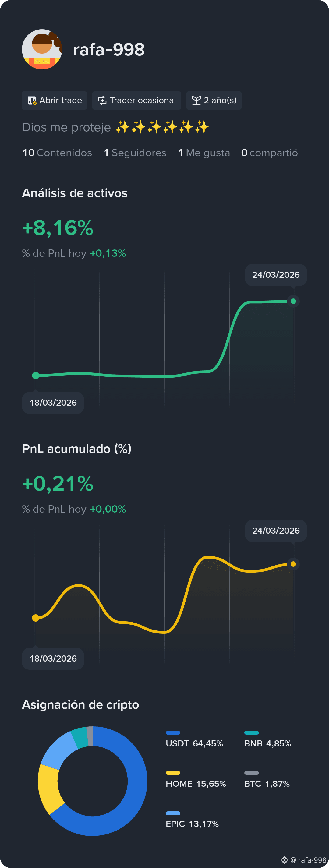Click the green start point dot on assets chart

35,375
